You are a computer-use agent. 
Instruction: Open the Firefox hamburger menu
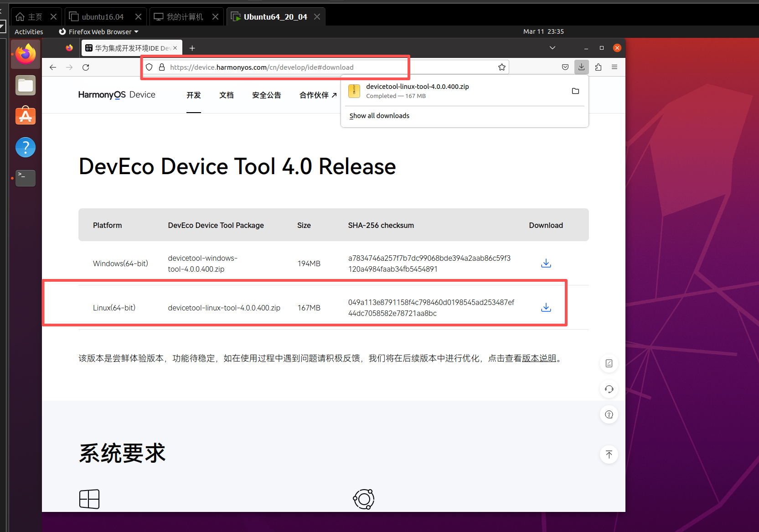pyautogui.click(x=614, y=67)
